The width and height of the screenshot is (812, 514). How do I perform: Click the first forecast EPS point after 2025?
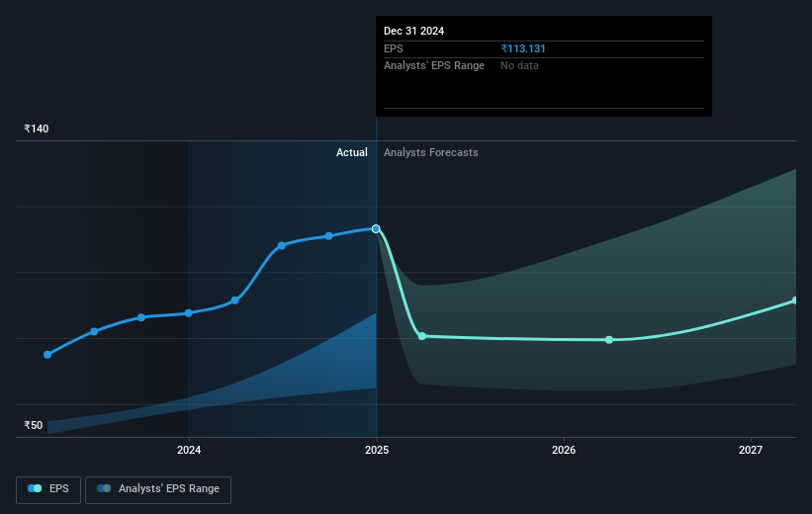422,336
